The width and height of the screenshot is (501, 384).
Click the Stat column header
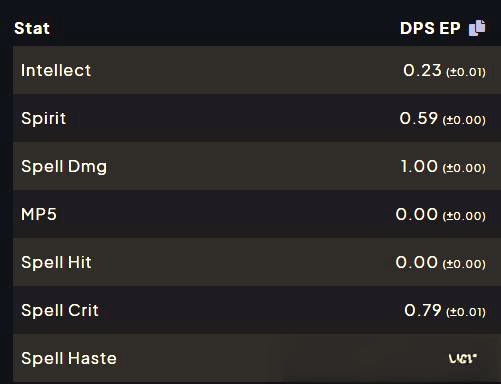click(32, 28)
